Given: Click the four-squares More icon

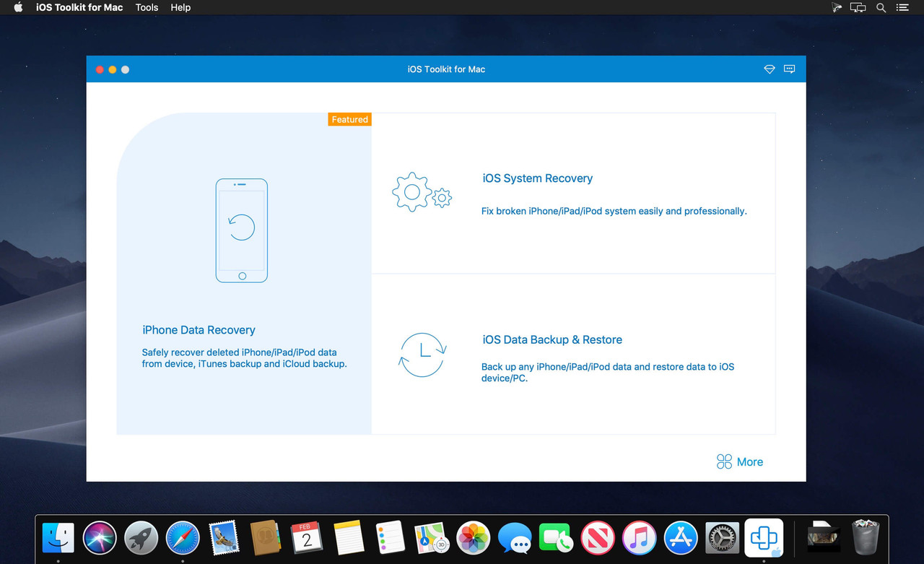Looking at the screenshot, I should (723, 461).
